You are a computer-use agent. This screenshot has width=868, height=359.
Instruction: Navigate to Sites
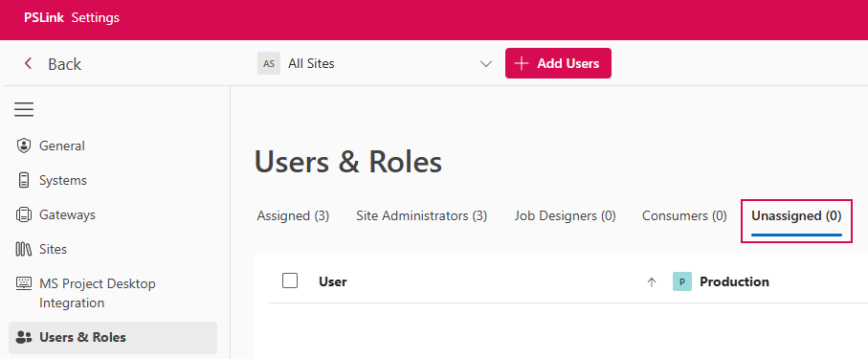click(53, 249)
